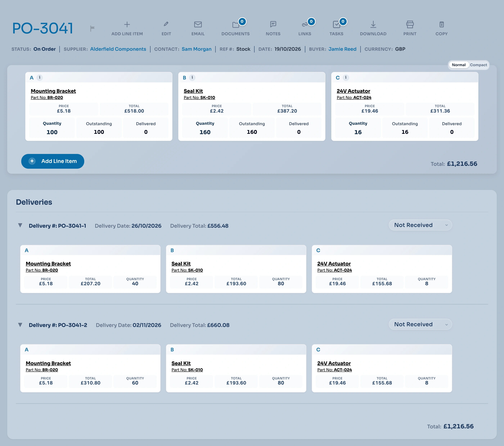Open contact Sam Morgan link
The image size is (504, 446).
[x=197, y=49]
